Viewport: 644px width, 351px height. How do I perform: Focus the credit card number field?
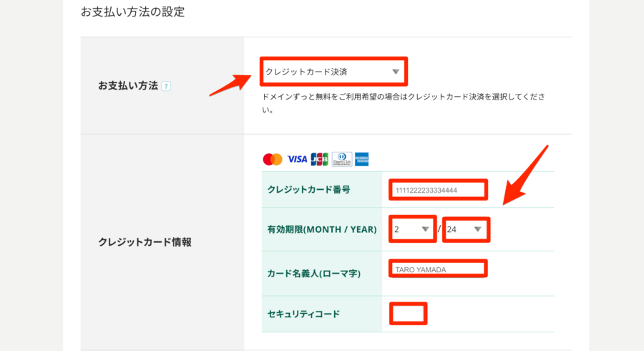[438, 190]
